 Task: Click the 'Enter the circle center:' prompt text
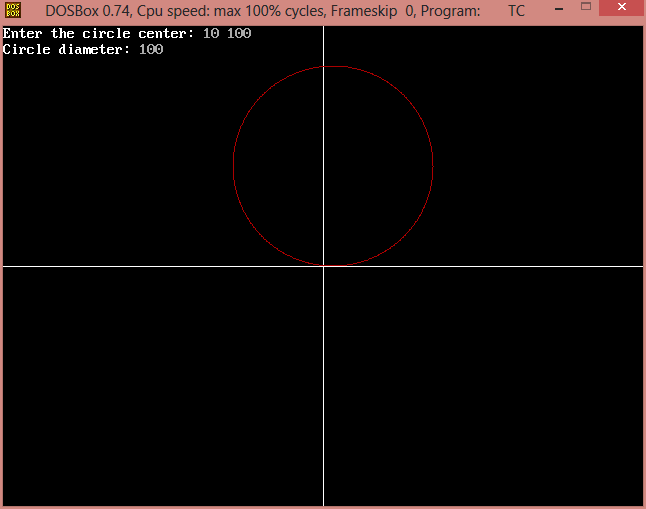tap(98, 33)
